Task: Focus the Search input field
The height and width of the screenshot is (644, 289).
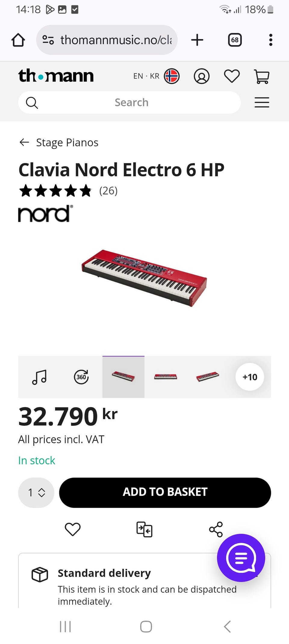Action: (132, 103)
